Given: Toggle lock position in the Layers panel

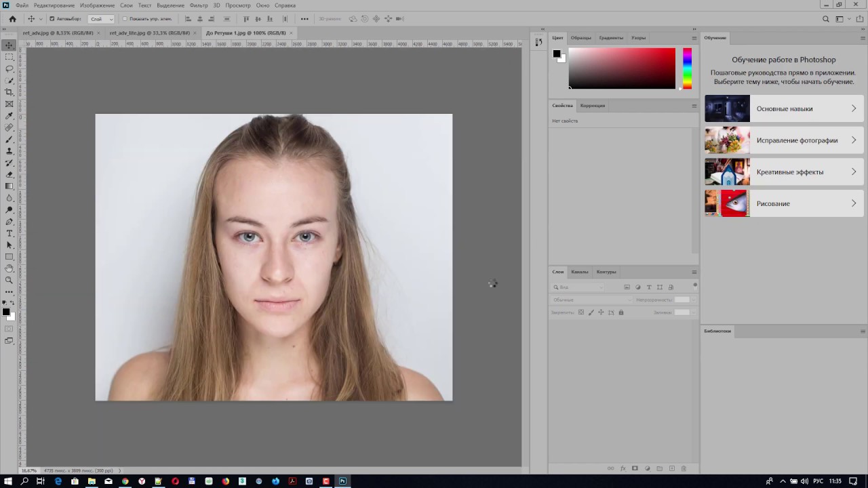Looking at the screenshot, I should click(601, 312).
